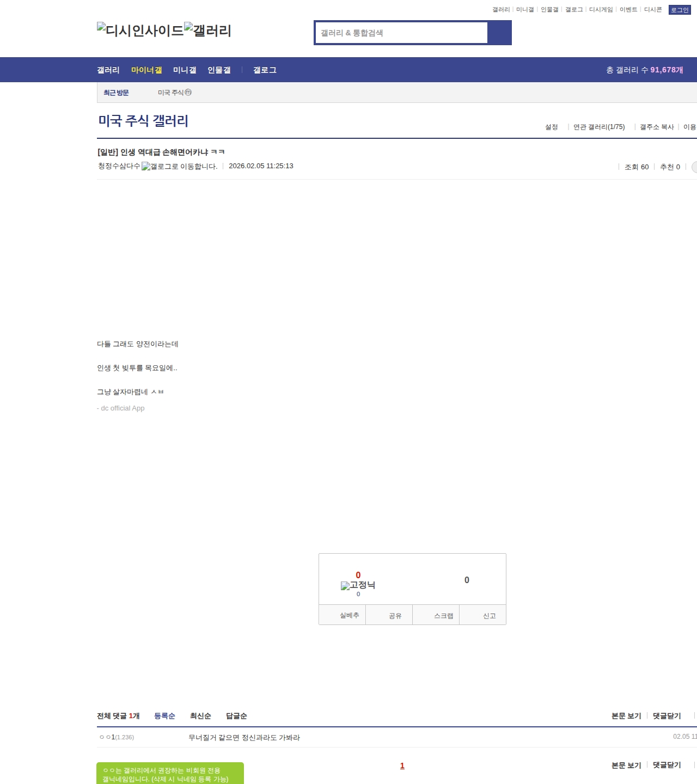Open 갤로그 link in the top utility bar
Viewport: 697px width, 784px height.
(574, 10)
